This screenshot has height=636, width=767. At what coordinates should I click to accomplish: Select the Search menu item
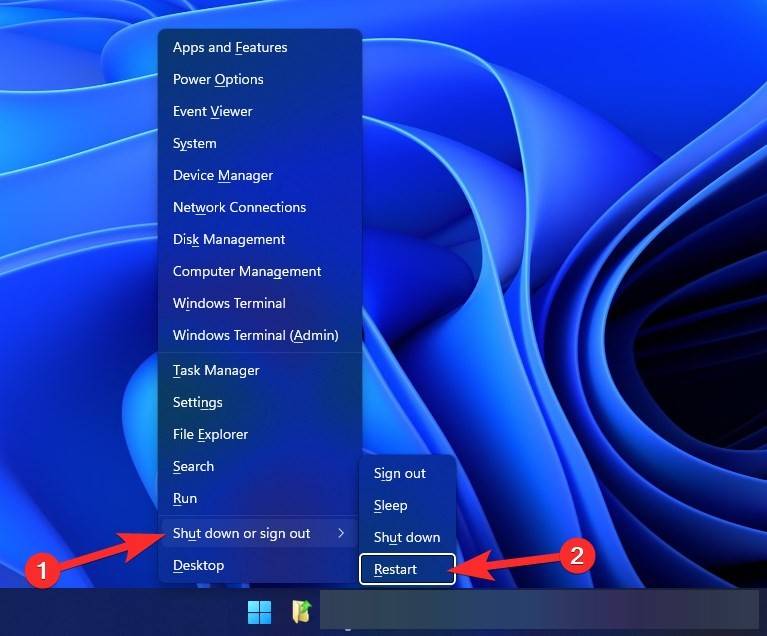[260, 466]
